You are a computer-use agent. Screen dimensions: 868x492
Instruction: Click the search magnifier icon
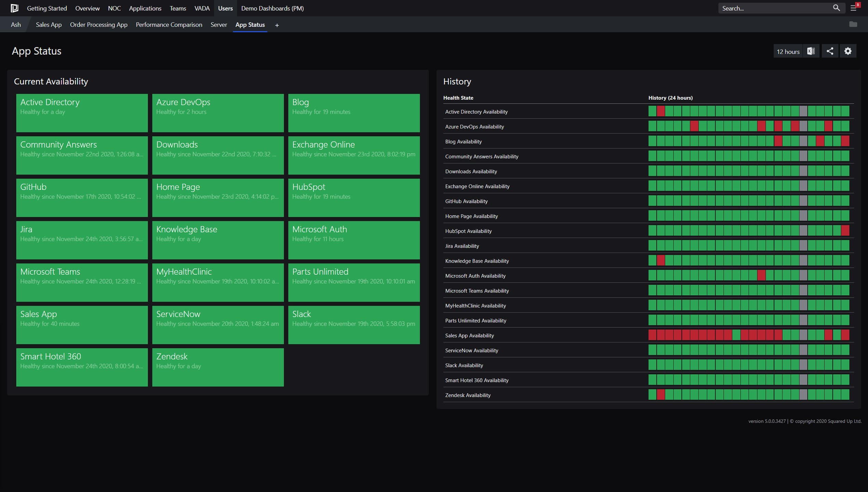point(836,8)
